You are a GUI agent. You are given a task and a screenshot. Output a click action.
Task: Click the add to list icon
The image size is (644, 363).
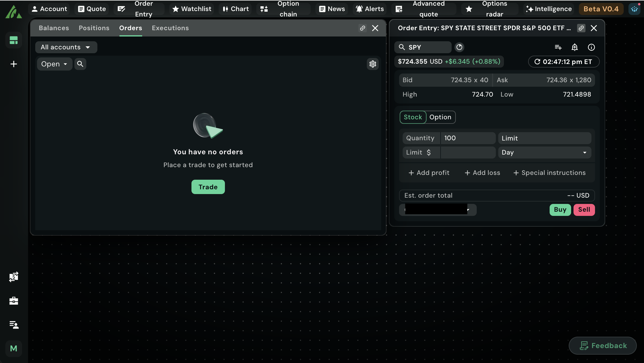coord(558,47)
